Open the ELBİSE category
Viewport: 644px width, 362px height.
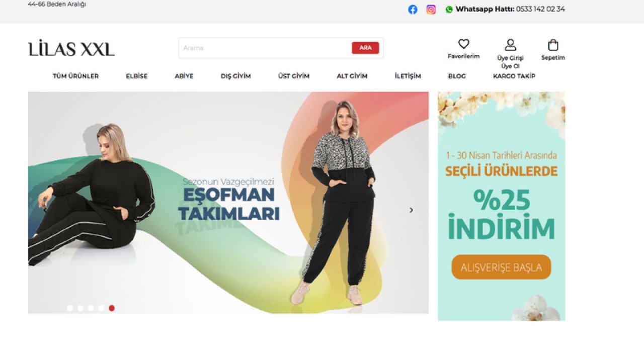pos(136,76)
